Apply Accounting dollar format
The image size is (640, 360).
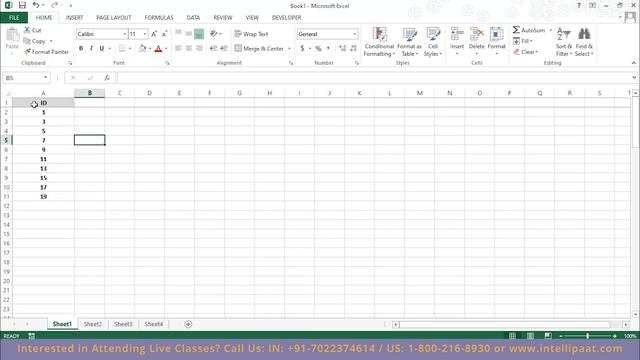pyautogui.click(x=302, y=49)
